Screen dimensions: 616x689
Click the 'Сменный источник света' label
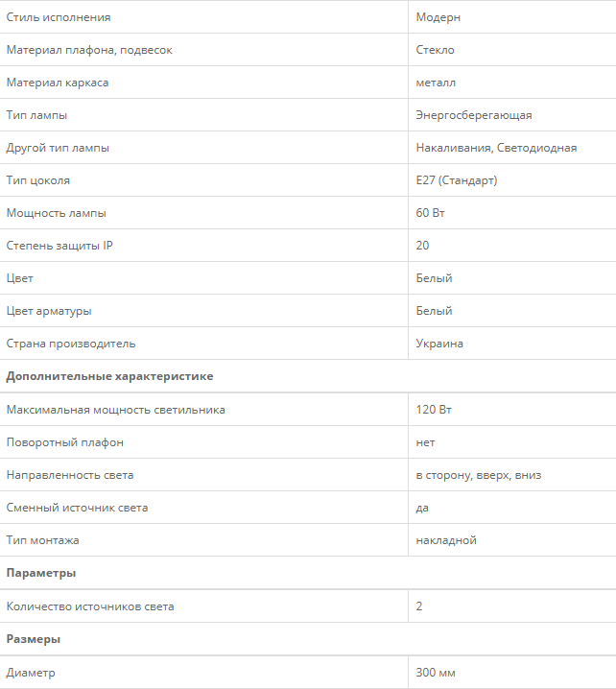click(77, 508)
